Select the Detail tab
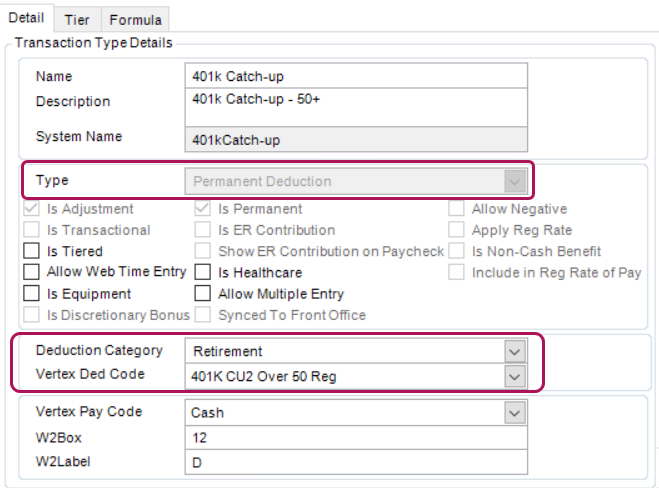The height and width of the screenshot is (488, 659). (x=25, y=19)
